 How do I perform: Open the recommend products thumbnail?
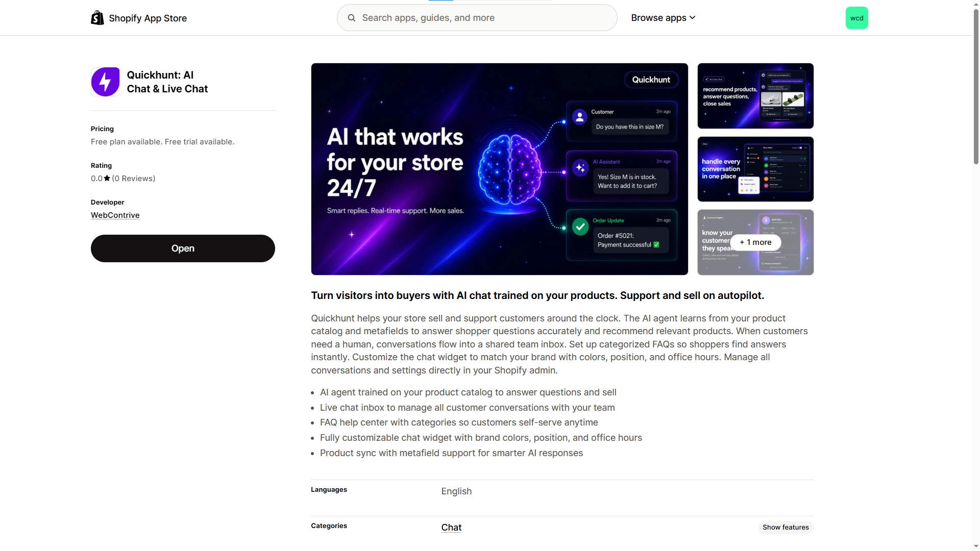coord(755,96)
